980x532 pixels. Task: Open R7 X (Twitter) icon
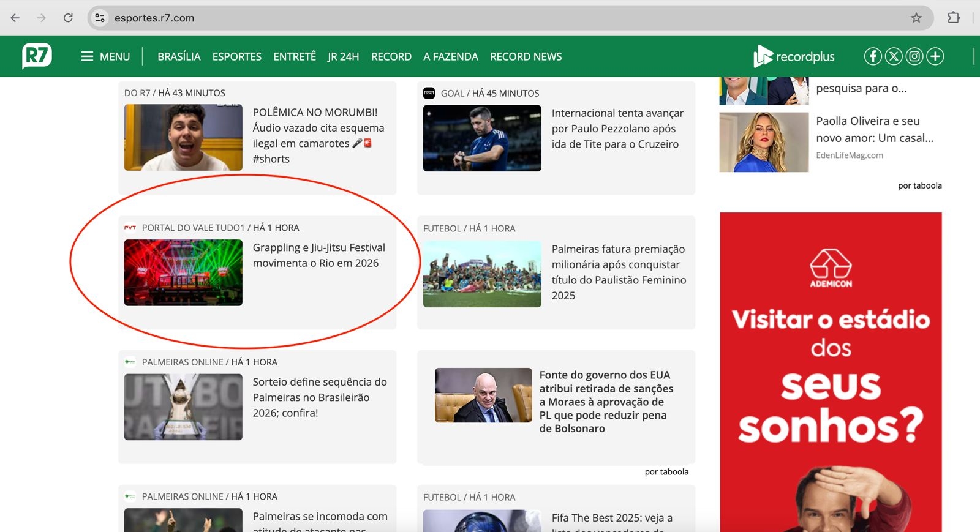894,56
